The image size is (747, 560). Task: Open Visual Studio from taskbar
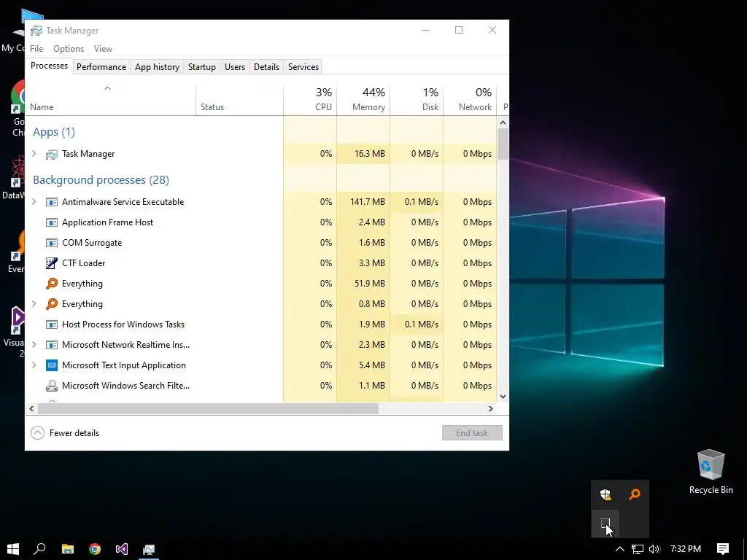pos(122,549)
